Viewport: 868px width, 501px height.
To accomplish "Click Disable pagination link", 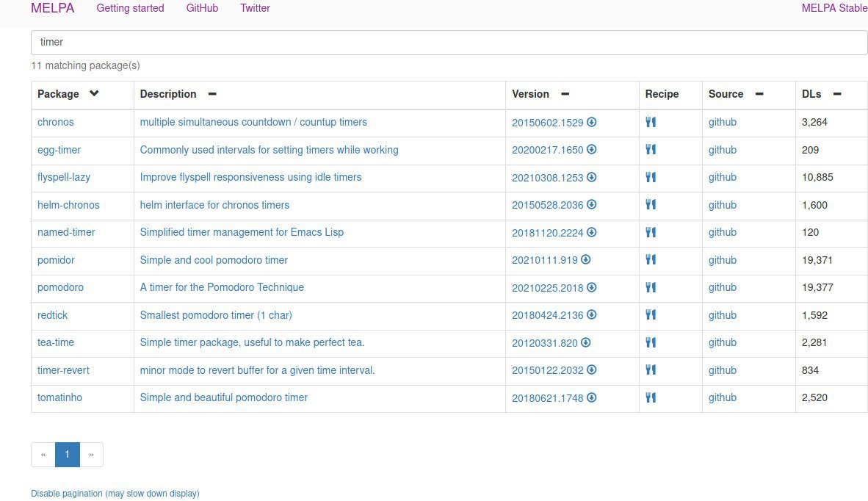I will (115, 493).
